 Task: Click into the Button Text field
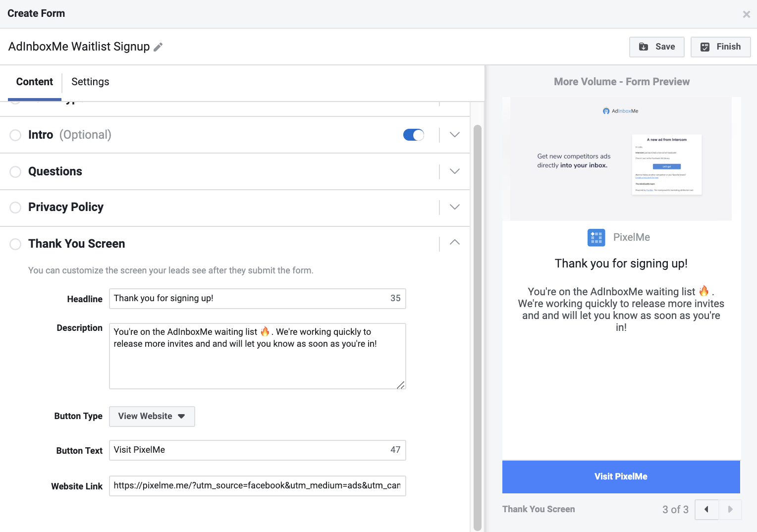[257, 450]
